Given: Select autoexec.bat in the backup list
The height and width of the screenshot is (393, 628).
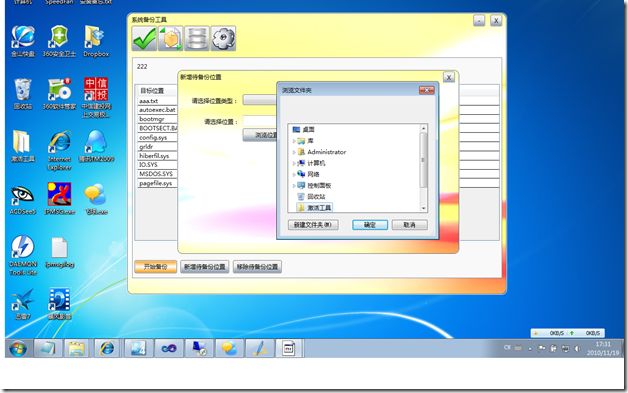Looking at the screenshot, I should [157, 110].
